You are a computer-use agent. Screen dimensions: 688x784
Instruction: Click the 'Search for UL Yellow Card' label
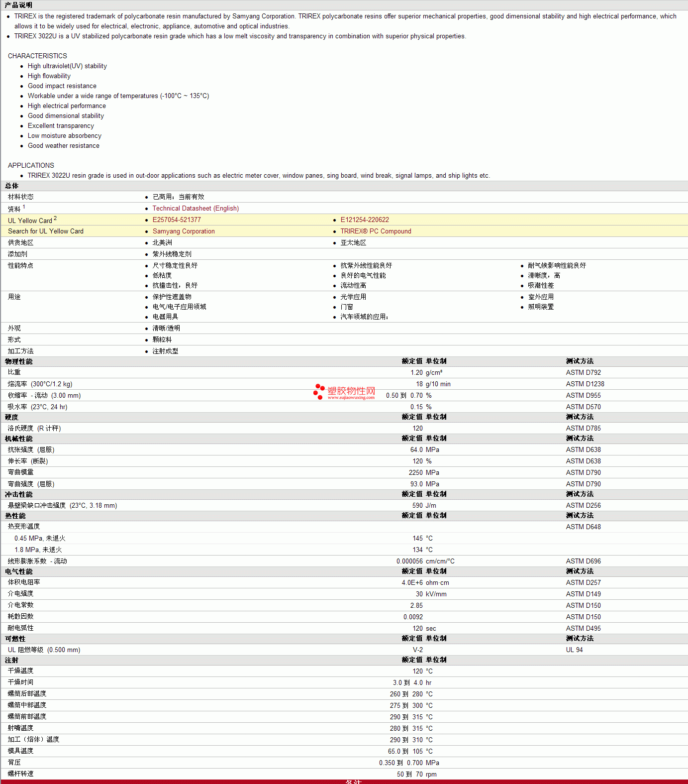tap(46, 231)
